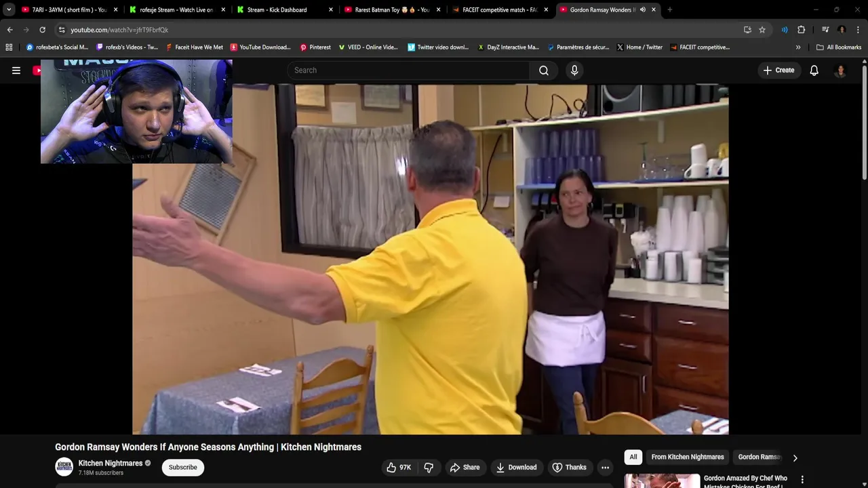
Task: Show next filter chips with arrow
Action: 795,457
